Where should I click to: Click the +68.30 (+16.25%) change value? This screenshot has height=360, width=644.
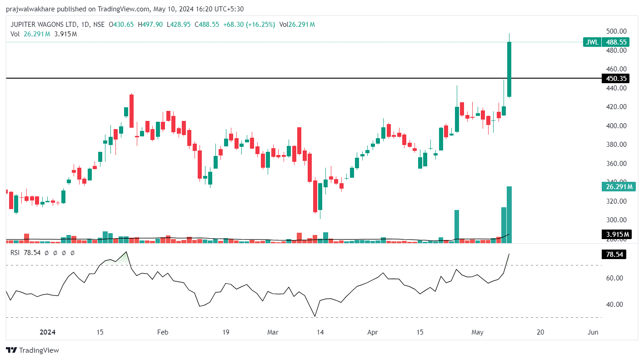point(248,25)
